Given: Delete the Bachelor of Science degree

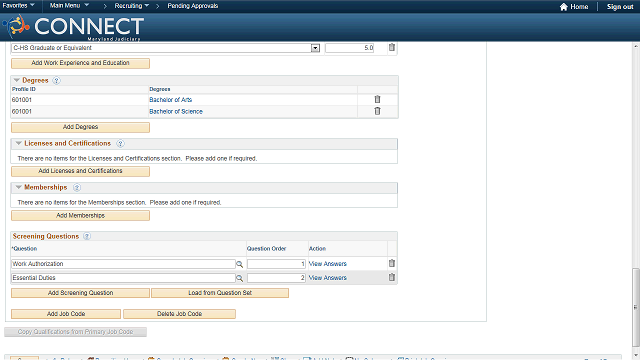Looking at the screenshot, I should [x=377, y=111].
